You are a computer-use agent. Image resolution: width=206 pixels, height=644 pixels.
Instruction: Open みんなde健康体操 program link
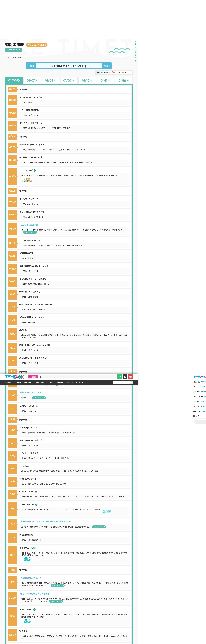coord(29,225)
